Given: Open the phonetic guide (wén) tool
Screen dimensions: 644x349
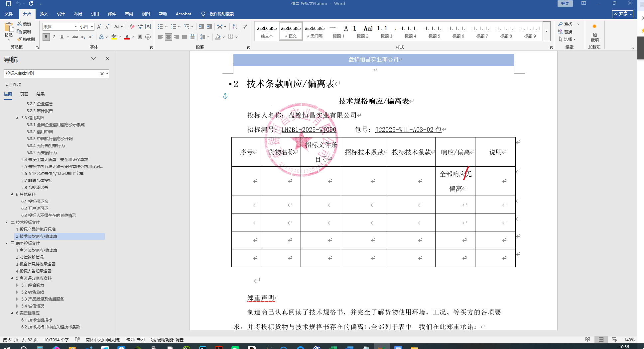Looking at the screenshot, I should (x=140, y=27).
